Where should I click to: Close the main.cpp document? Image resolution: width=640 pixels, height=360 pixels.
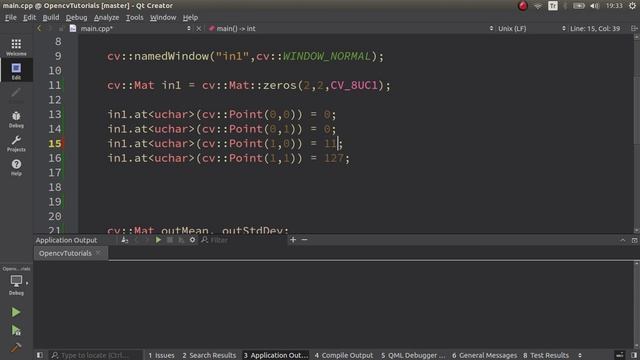coord(199,28)
